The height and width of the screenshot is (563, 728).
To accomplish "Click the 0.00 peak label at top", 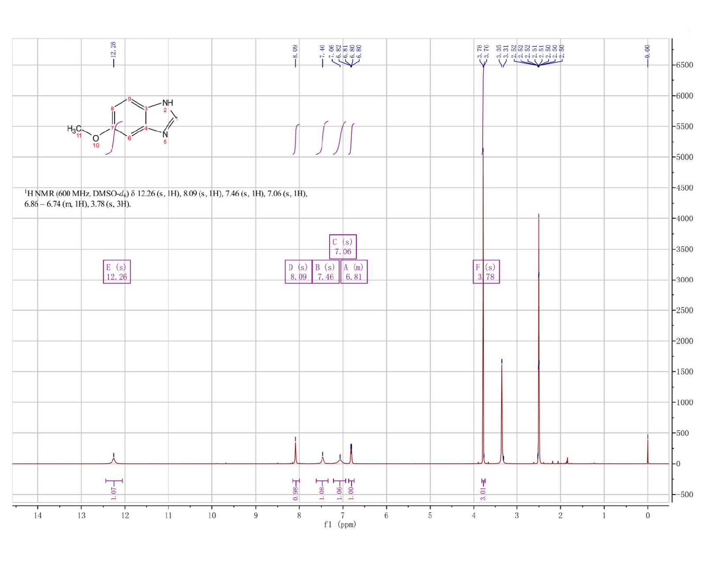I will (648, 50).
